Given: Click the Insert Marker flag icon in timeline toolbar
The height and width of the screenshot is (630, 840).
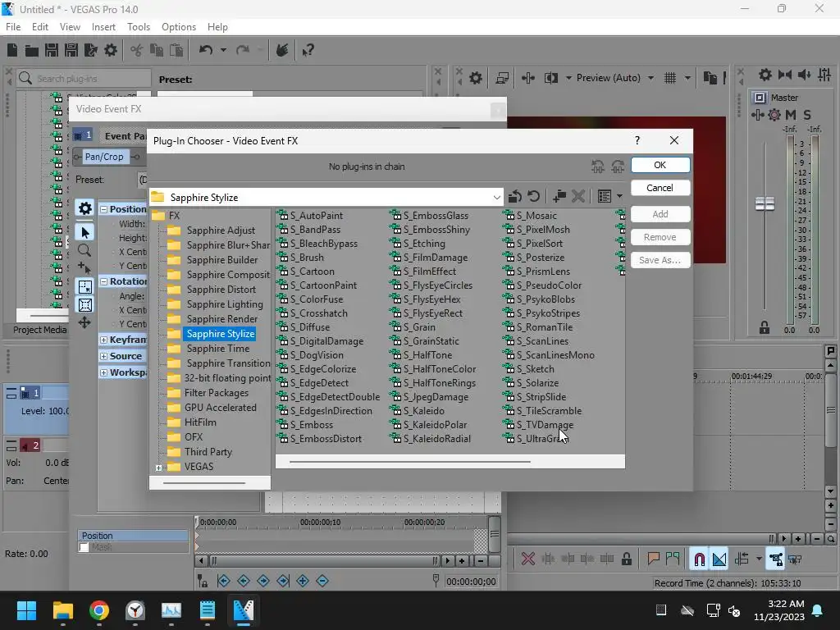Looking at the screenshot, I should [653, 559].
